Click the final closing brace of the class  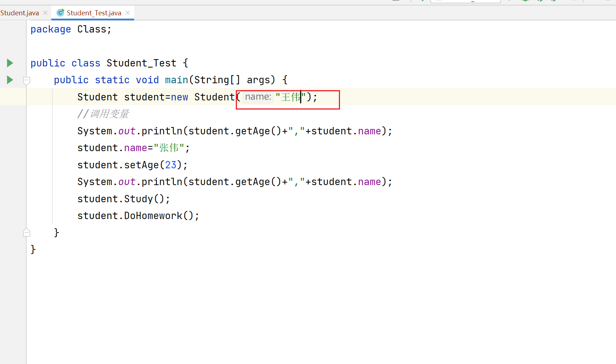[x=33, y=249]
